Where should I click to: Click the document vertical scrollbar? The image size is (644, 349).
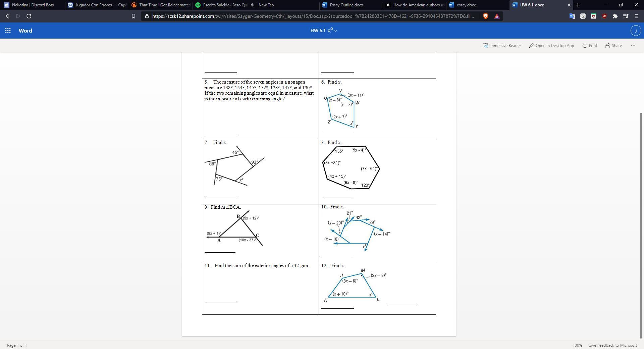pos(641,225)
